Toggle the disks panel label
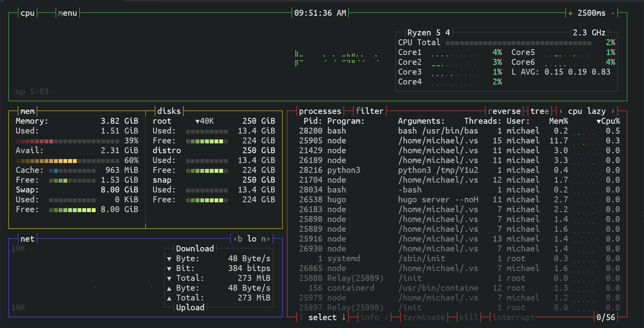This screenshot has width=644, height=328. (x=169, y=111)
